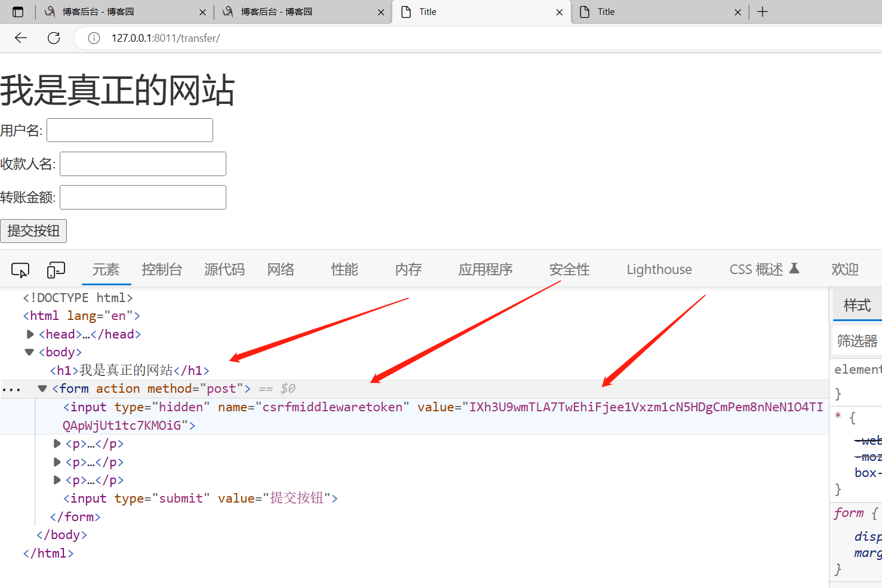Click the browser back arrow
Image resolution: width=882 pixels, height=588 pixels.
(21, 38)
